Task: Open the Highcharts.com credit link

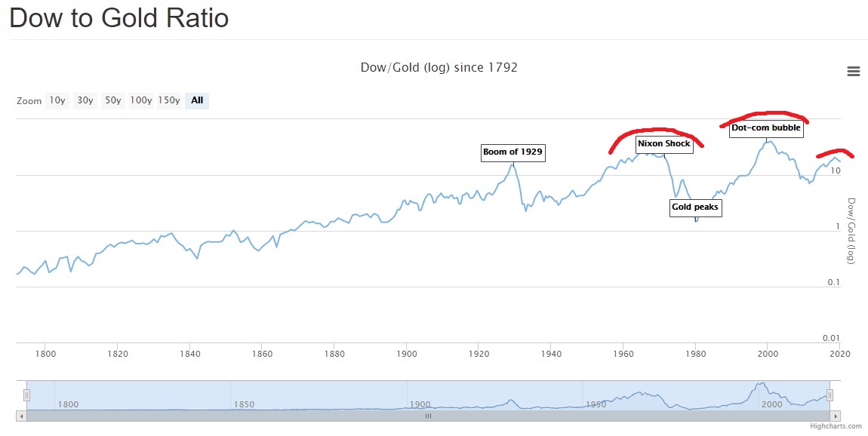Action: tap(836, 426)
